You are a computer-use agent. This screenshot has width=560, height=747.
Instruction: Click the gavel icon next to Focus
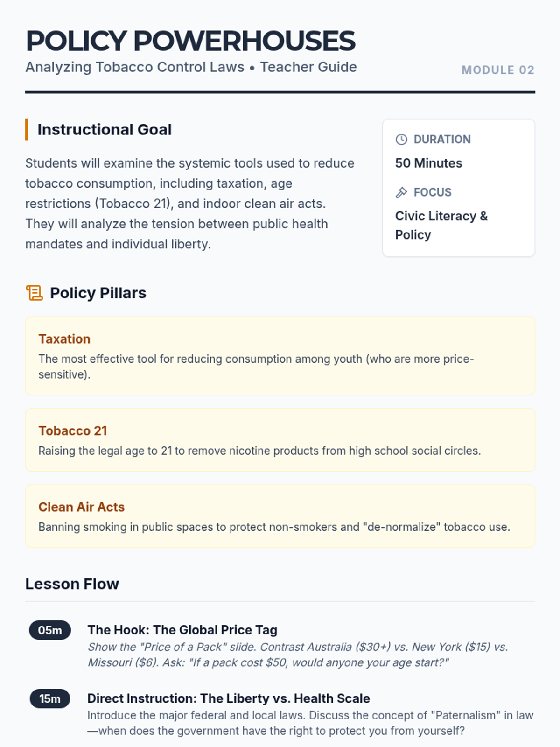(401, 192)
